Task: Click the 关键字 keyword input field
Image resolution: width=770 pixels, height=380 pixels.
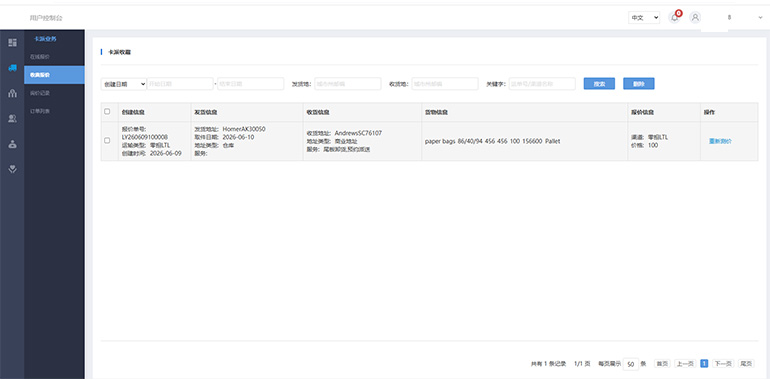Action: coord(542,84)
